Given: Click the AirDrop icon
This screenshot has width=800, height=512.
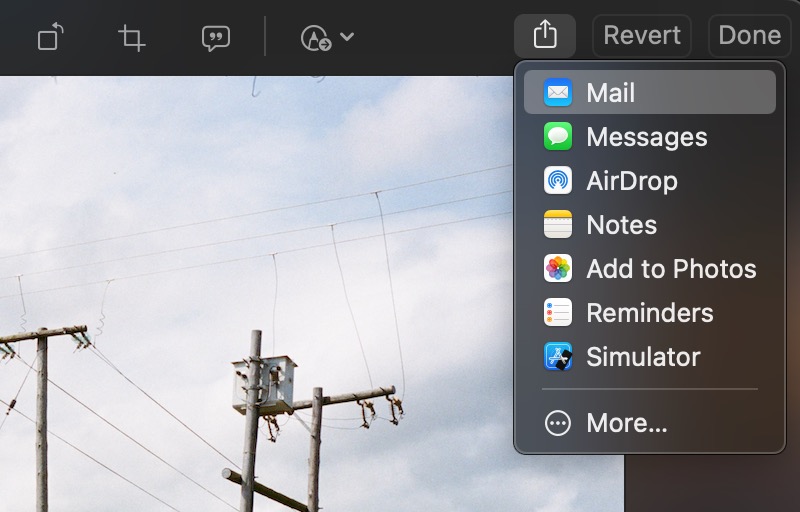Looking at the screenshot, I should click(558, 181).
